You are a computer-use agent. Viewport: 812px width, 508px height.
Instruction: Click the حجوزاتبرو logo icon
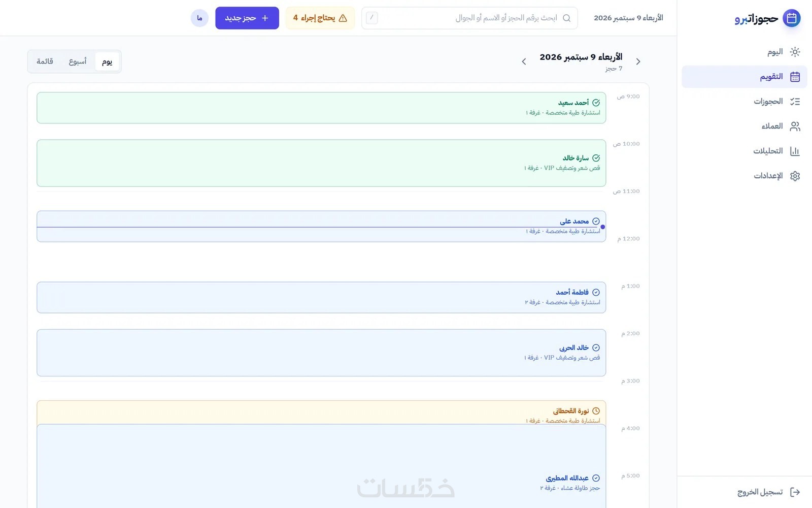pyautogui.click(x=791, y=18)
